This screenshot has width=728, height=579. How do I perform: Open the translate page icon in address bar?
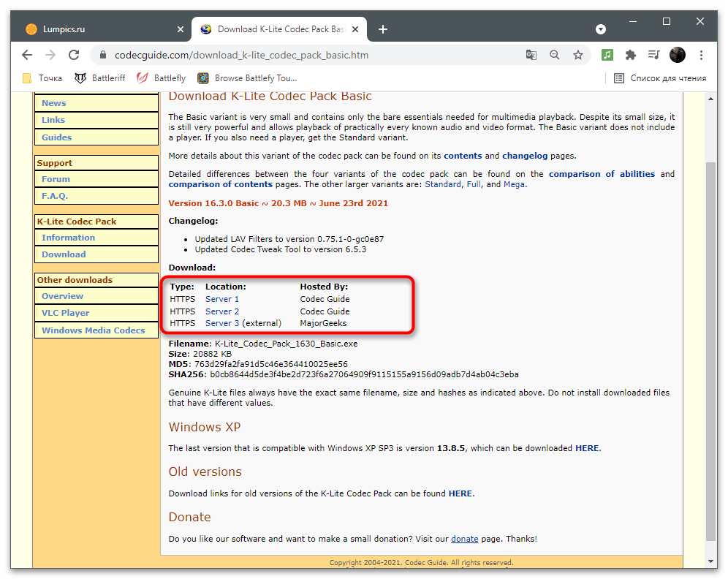(x=531, y=55)
